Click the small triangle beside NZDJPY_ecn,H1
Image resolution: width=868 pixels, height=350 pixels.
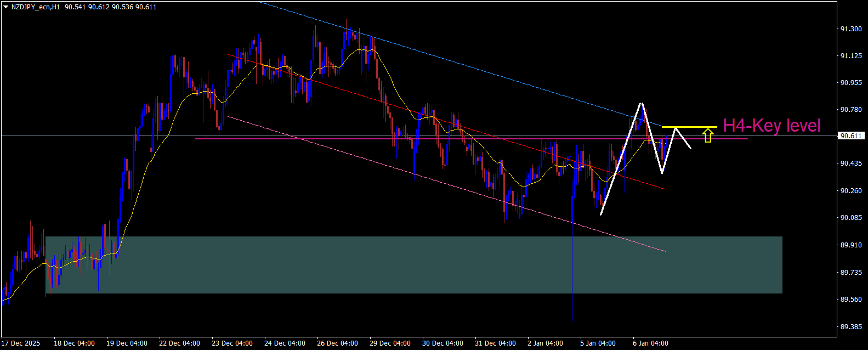5,7
